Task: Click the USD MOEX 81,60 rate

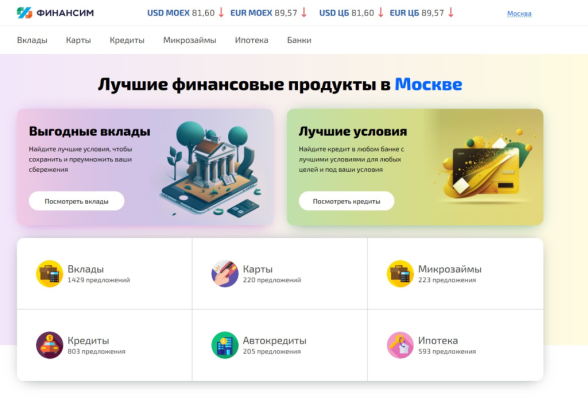Action: point(181,13)
